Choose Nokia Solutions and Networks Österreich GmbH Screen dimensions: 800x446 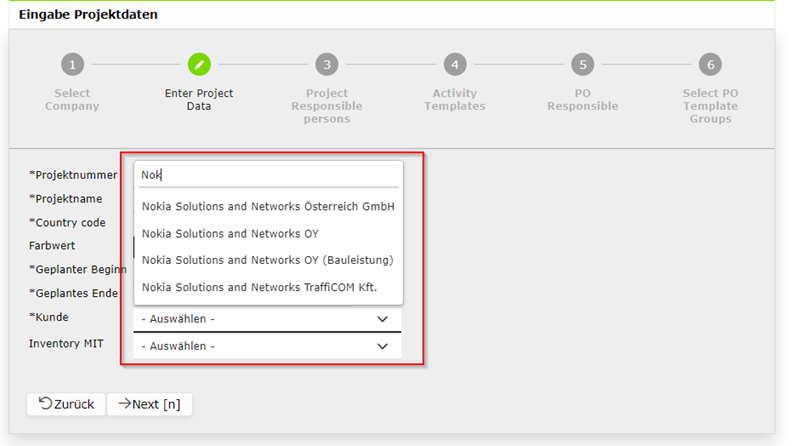click(268, 206)
